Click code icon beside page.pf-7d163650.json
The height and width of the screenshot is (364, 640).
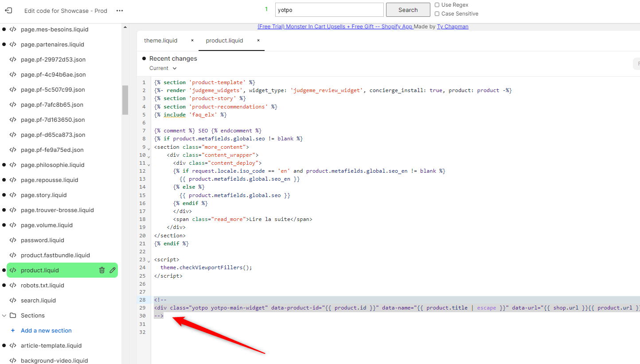[13, 120]
